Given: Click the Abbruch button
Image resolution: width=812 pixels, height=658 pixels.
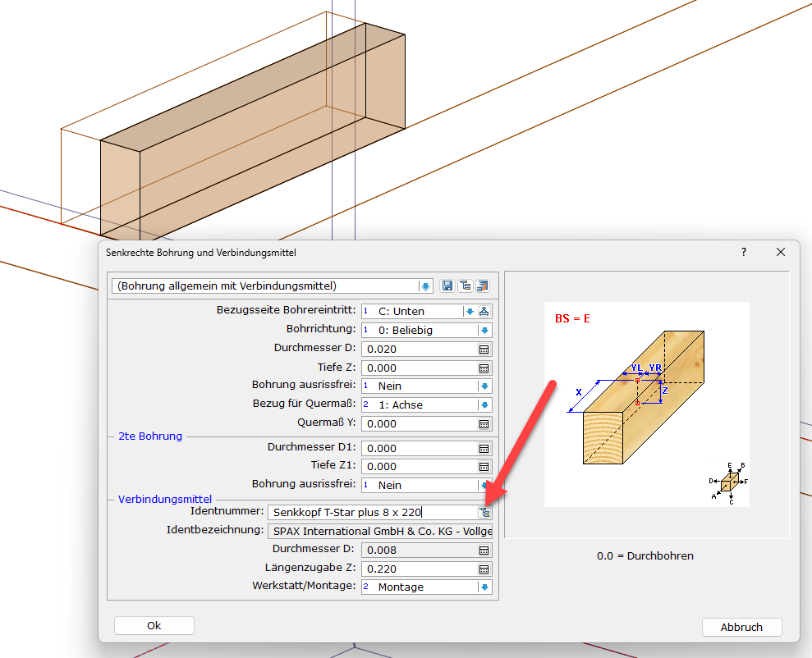Looking at the screenshot, I should coord(741,627).
